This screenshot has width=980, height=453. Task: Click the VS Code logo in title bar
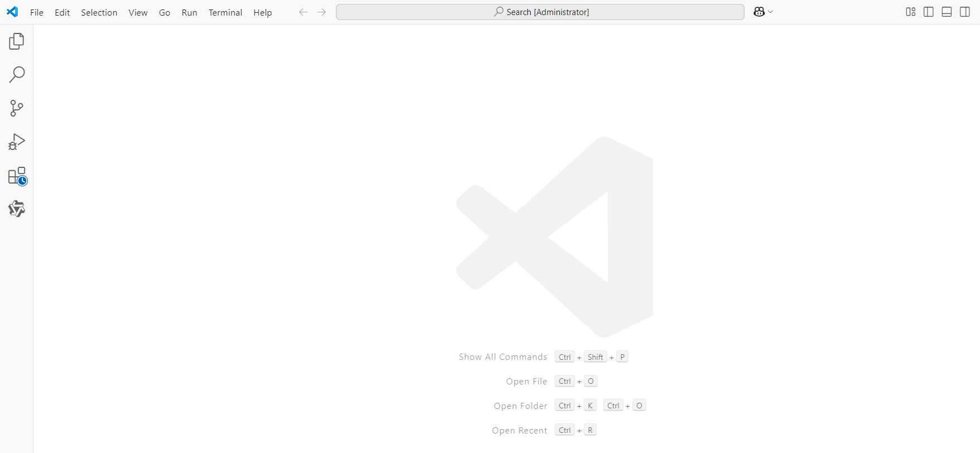pos(12,12)
